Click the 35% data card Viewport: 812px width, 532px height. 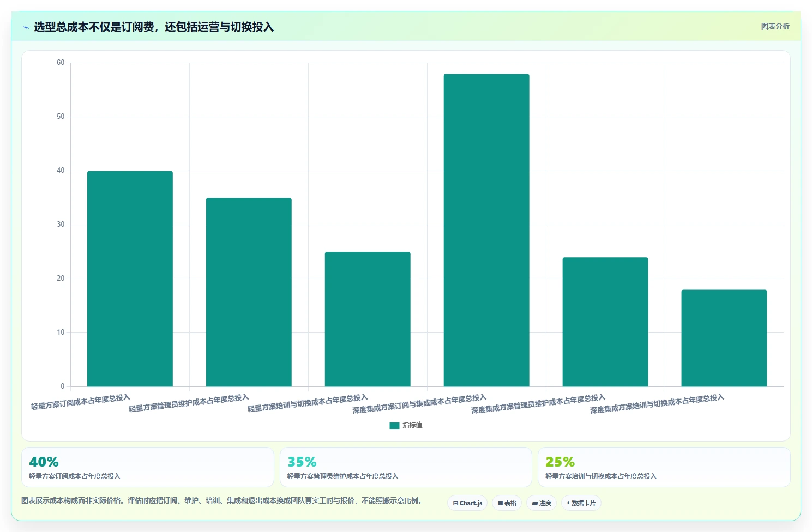pyautogui.click(x=406, y=467)
